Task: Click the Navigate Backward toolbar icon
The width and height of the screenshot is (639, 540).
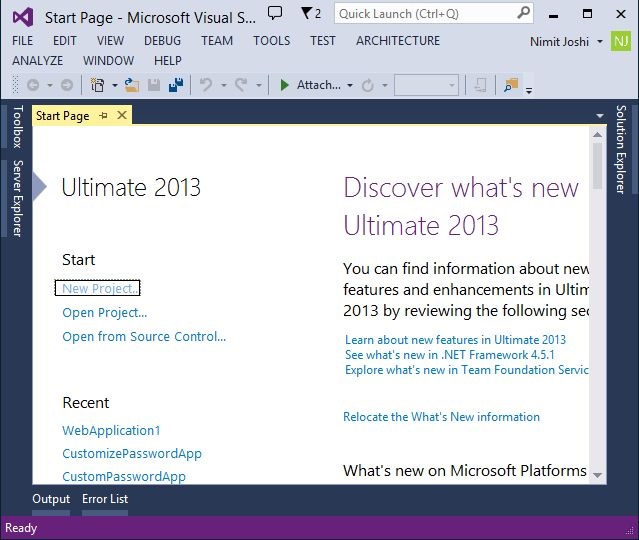Action: point(33,85)
